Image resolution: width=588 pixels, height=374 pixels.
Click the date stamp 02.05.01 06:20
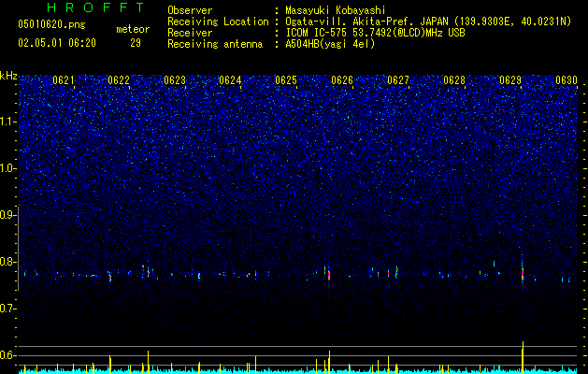pyautogui.click(x=57, y=43)
